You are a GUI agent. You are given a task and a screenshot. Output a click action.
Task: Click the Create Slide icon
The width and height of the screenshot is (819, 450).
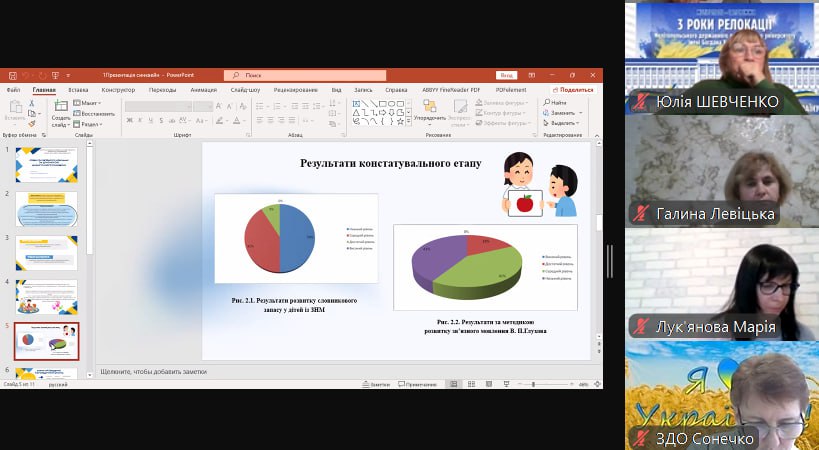point(60,108)
